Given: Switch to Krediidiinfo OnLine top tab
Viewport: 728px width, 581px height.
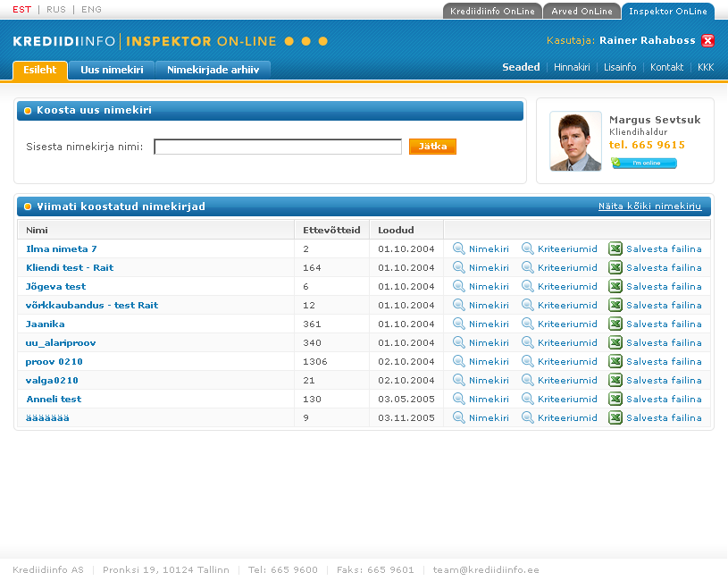Looking at the screenshot, I should click(x=492, y=11).
